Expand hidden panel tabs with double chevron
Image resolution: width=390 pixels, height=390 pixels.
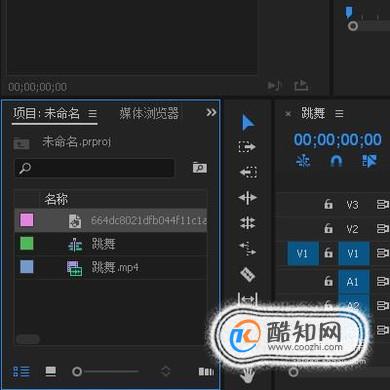pos(211,112)
